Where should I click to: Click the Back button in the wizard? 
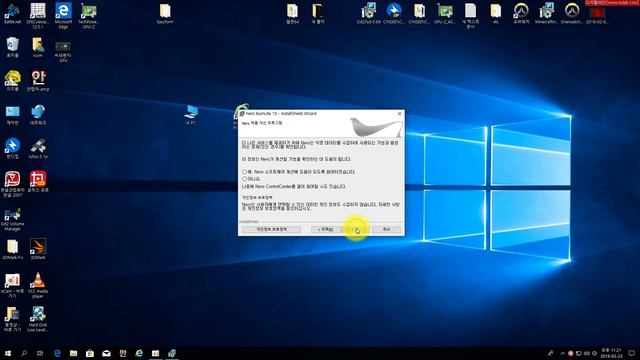pos(325,229)
